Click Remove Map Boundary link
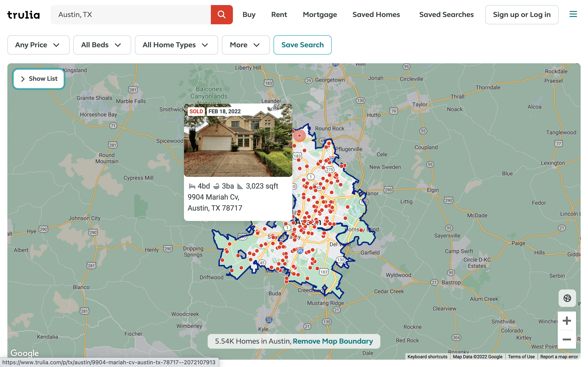The height and width of the screenshot is (367, 588). (x=333, y=341)
